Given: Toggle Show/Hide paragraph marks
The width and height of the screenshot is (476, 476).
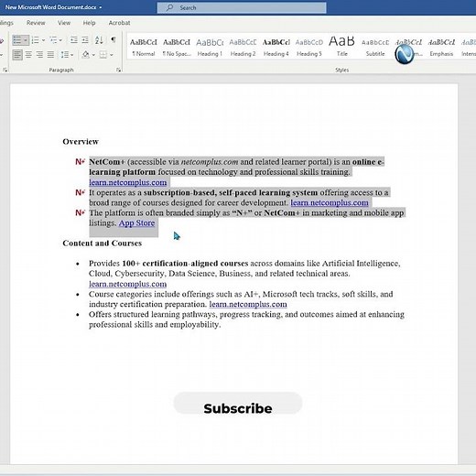Looking at the screenshot, I should (114, 39).
